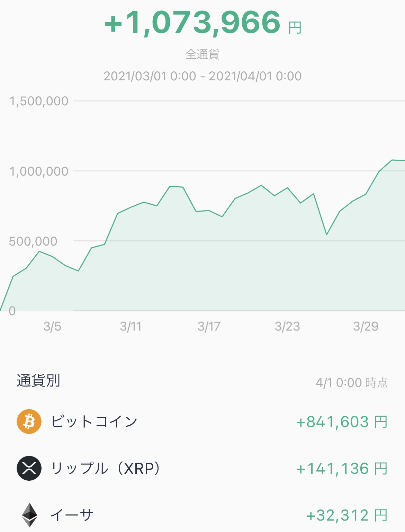Tap the 4/1 0:00 時点 timestamp label
This screenshot has height=532, width=405.
click(x=352, y=382)
